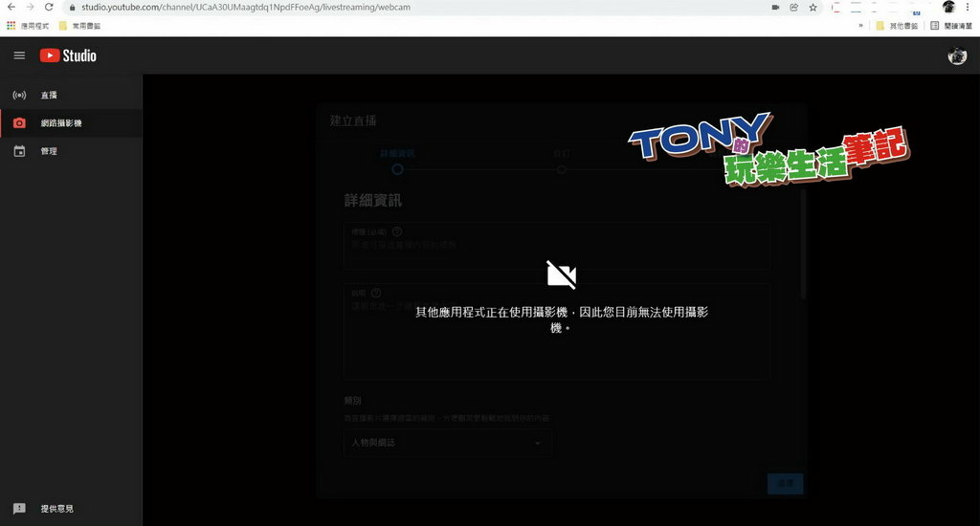Click the 提供意見 link
The height and width of the screenshot is (526, 980).
[x=56, y=509]
